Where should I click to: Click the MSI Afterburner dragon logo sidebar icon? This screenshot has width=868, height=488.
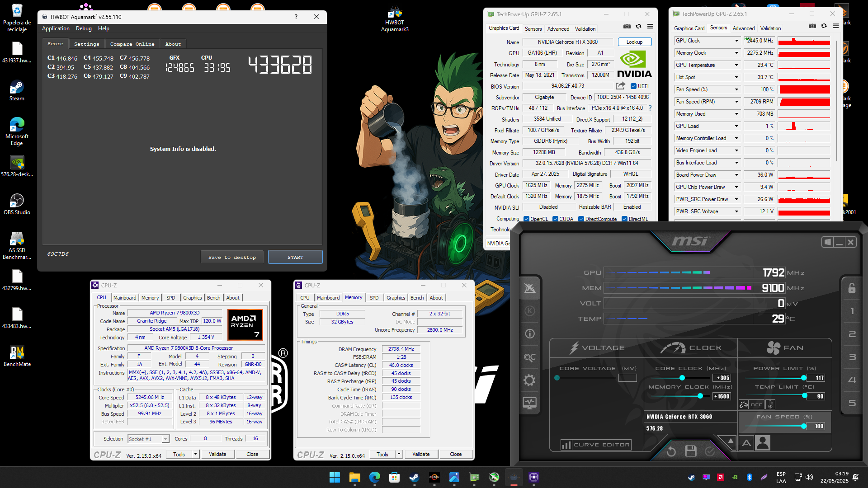coord(530,288)
